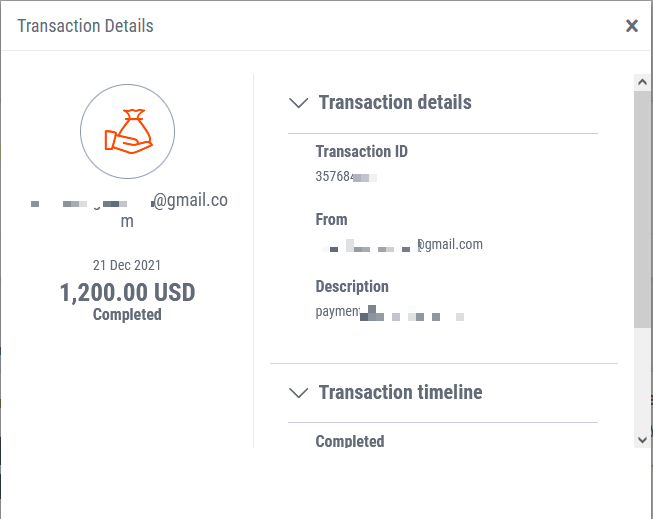Click the "From" field label
Viewport: 653px width, 519px height.
331,219
